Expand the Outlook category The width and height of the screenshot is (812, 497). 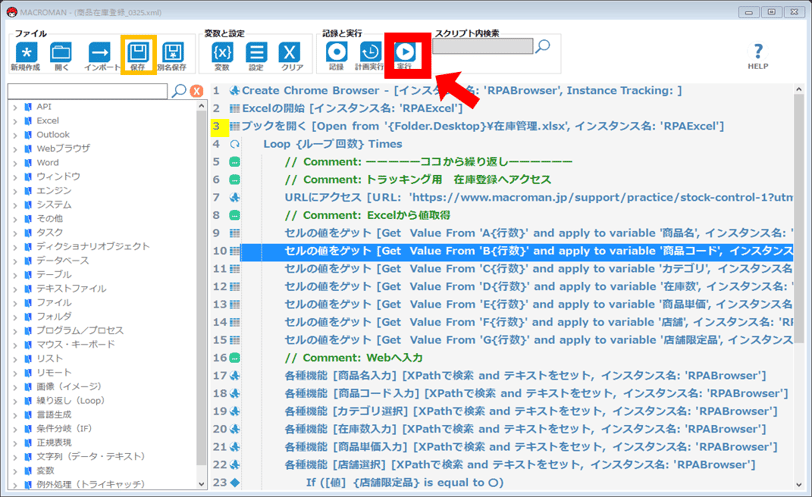(x=15, y=135)
